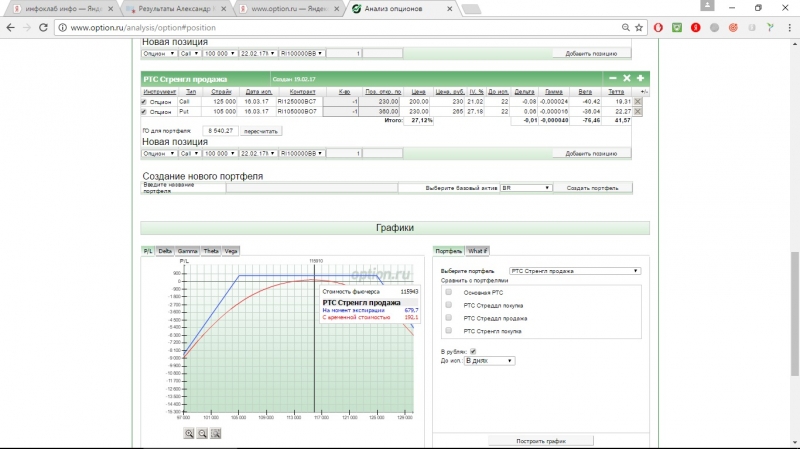This screenshot has height=449, width=800.
Task: Open До исп. В днях dropdown
Action: coord(489,361)
